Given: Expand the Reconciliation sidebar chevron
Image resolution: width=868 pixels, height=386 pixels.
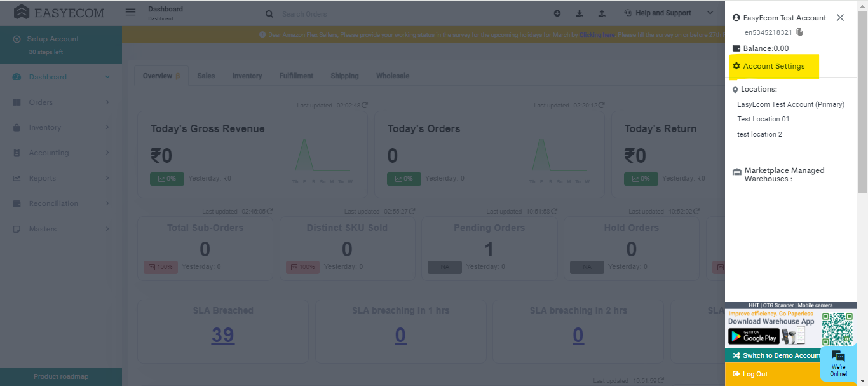Looking at the screenshot, I should [x=107, y=204].
